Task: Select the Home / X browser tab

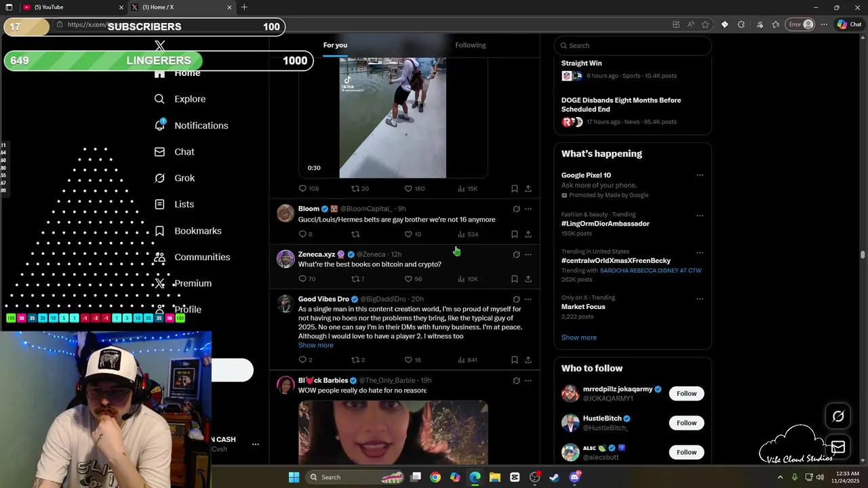Action: point(182,7)
